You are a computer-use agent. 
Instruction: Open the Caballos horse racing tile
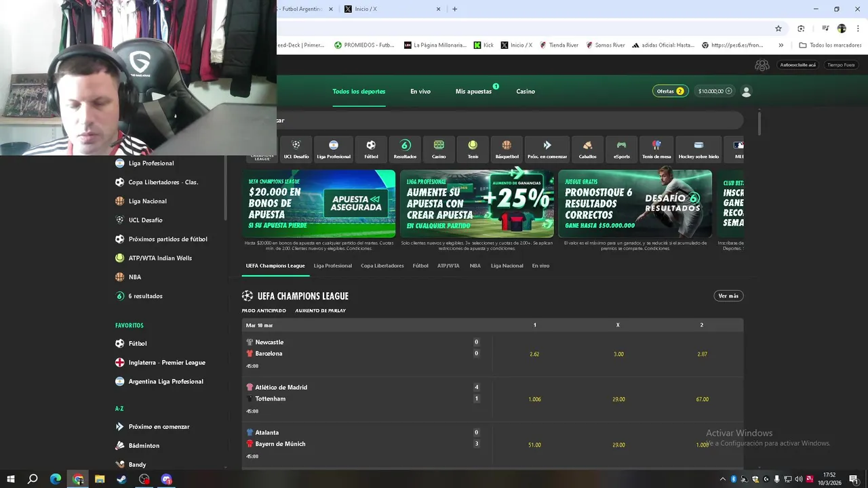pos(587,149)
